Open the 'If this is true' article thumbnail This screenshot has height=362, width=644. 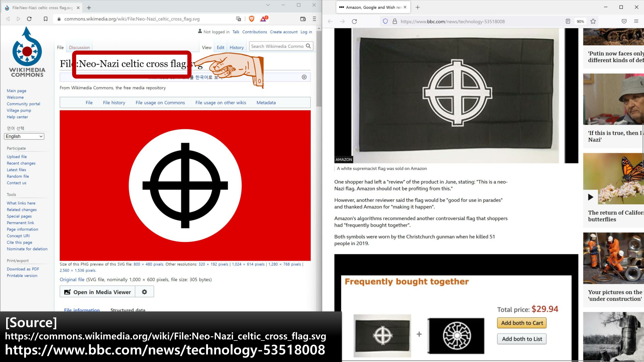[x=614, y=99]
